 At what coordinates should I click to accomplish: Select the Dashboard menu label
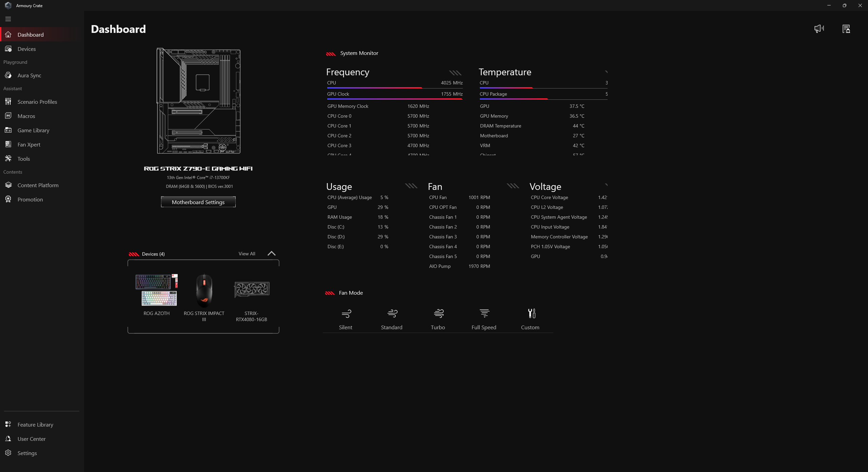pos(31,35)
